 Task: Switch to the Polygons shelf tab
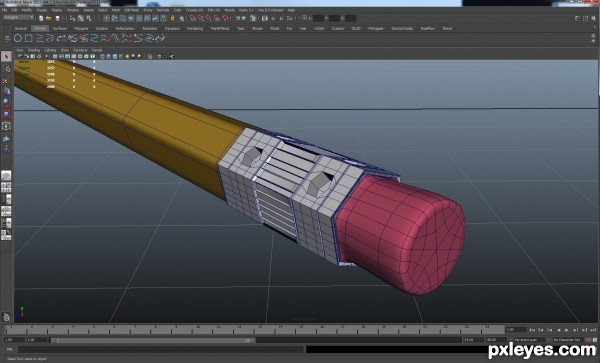click(x=81, y=29)
